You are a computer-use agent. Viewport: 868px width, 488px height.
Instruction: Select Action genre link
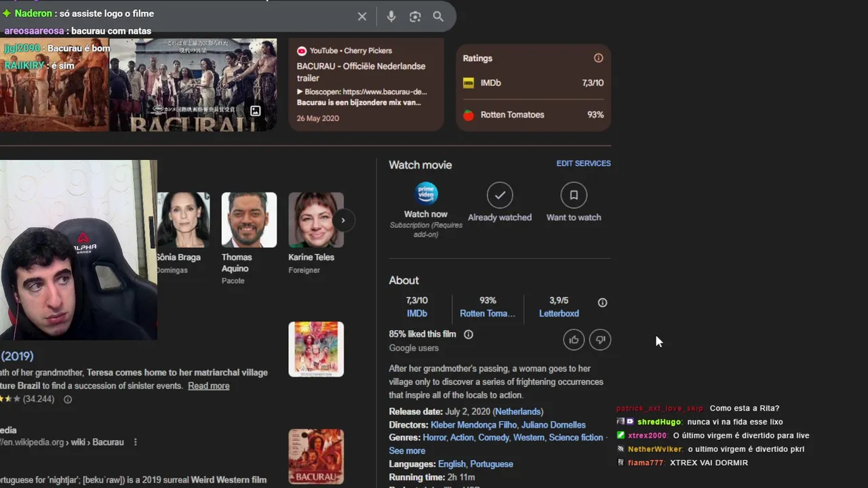[x=462, y=438]
